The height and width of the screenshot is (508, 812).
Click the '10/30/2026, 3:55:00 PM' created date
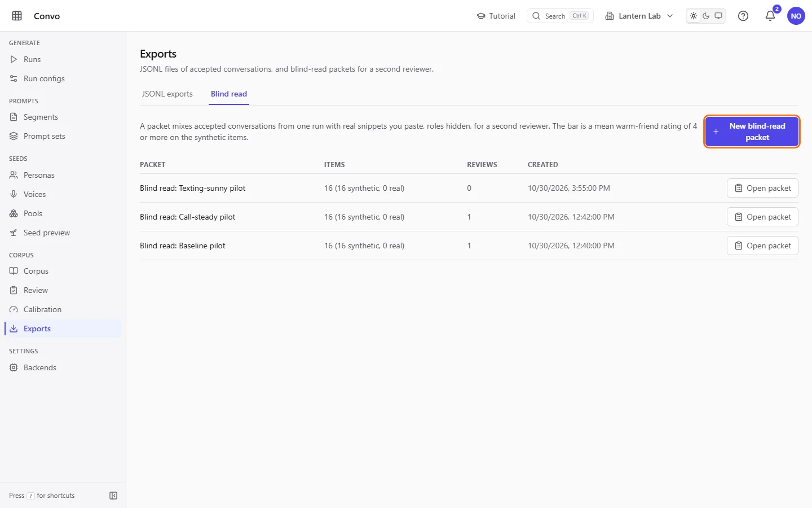569,188
